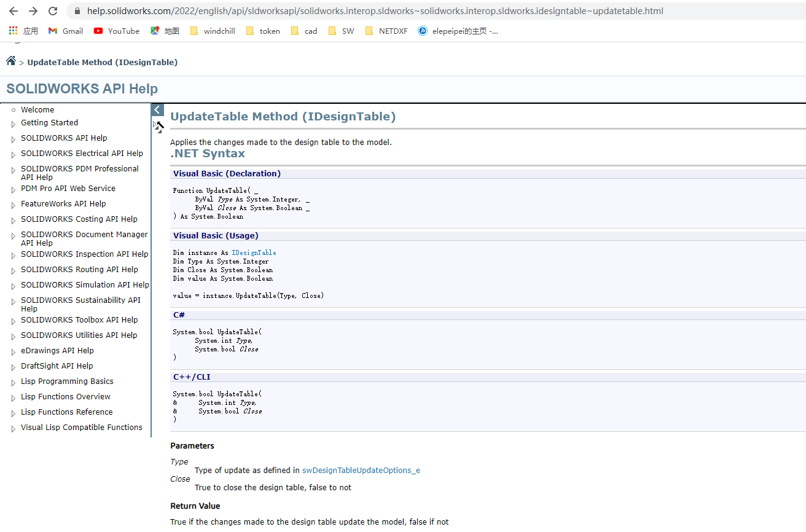
Task: Click the Return Value heading
Action: click(x=195, y=506)
